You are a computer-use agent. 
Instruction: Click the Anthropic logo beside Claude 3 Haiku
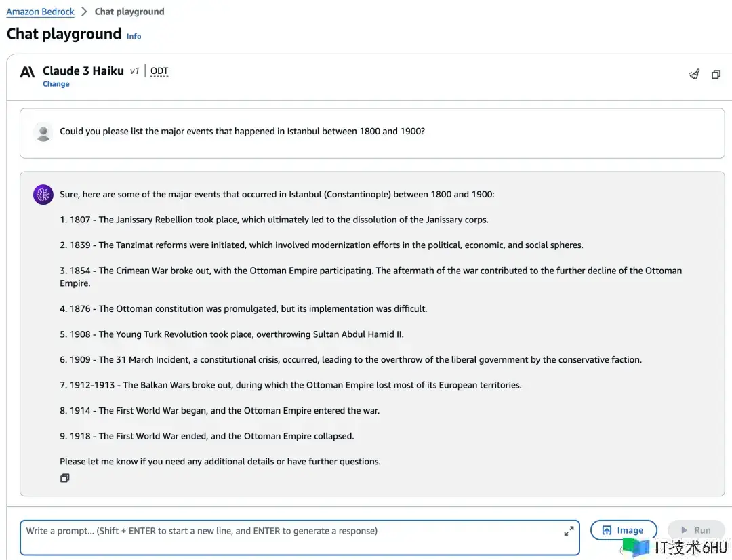click(x=27, y=72)
